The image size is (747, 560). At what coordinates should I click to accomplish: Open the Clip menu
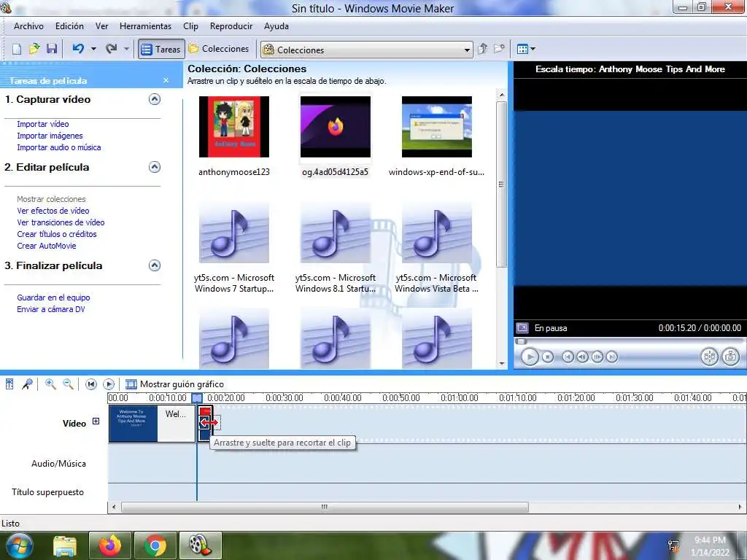pos(190,26)
